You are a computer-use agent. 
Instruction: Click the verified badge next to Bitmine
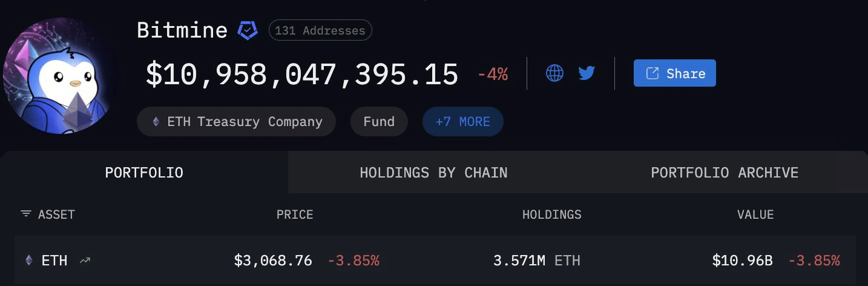(x=248, y=30)
